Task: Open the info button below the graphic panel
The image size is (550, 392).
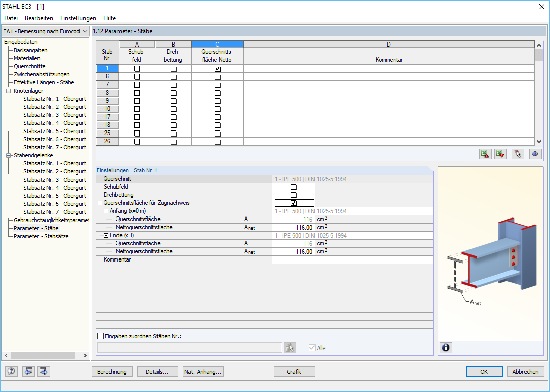Action: point(445,347)
